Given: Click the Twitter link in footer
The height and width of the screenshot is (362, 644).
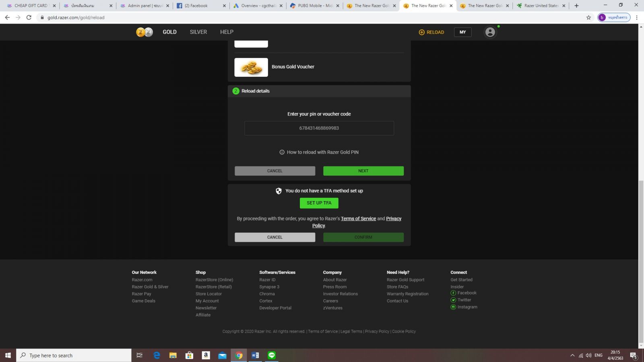Looking at the screenshot, I should point(464,300).
